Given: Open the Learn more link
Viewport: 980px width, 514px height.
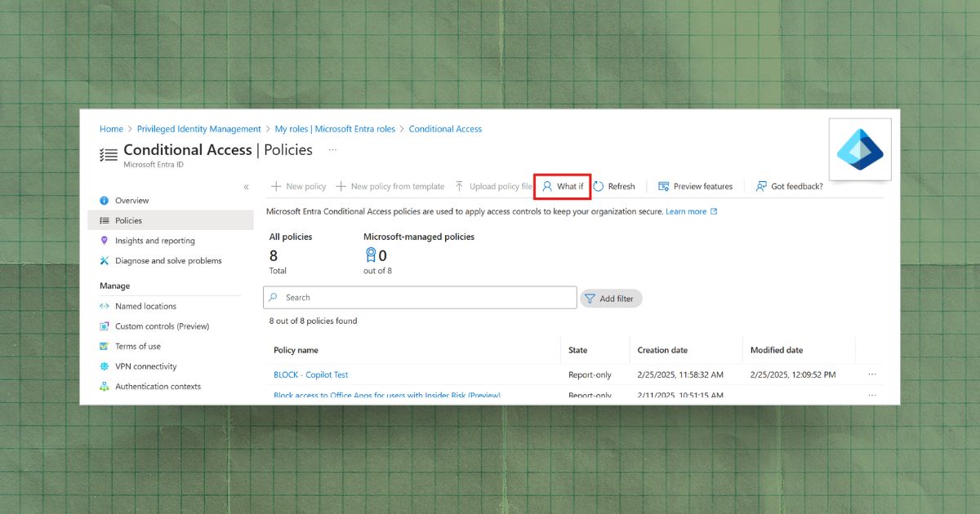Looking at the screenshot, I should (x=691, y=211).
